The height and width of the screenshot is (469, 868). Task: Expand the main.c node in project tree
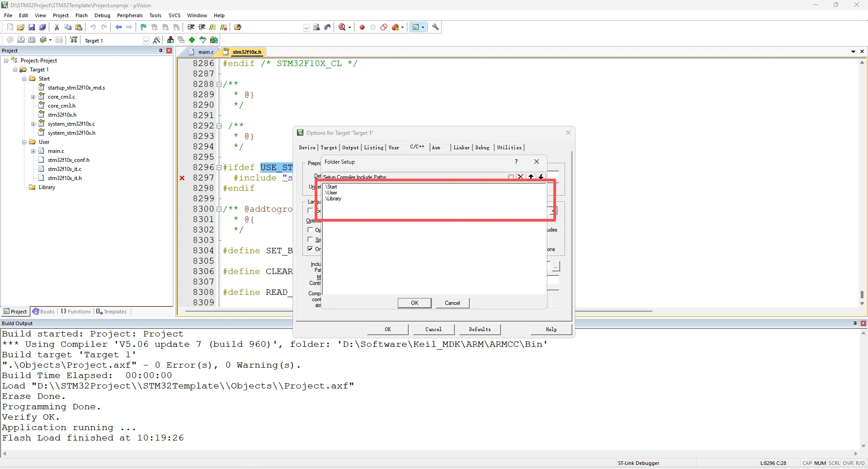[x=33, y=151]
